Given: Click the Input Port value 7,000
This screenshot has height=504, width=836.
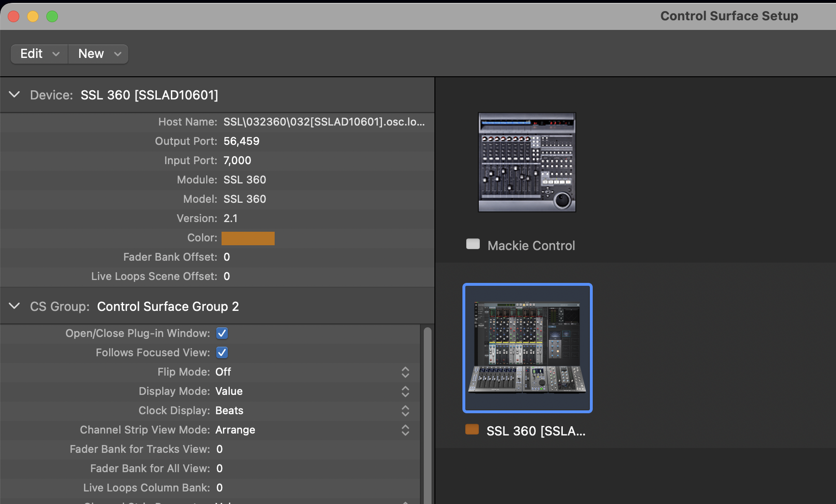Looking at the screenshot, I should pyautogui.click(x=237, y=160).
